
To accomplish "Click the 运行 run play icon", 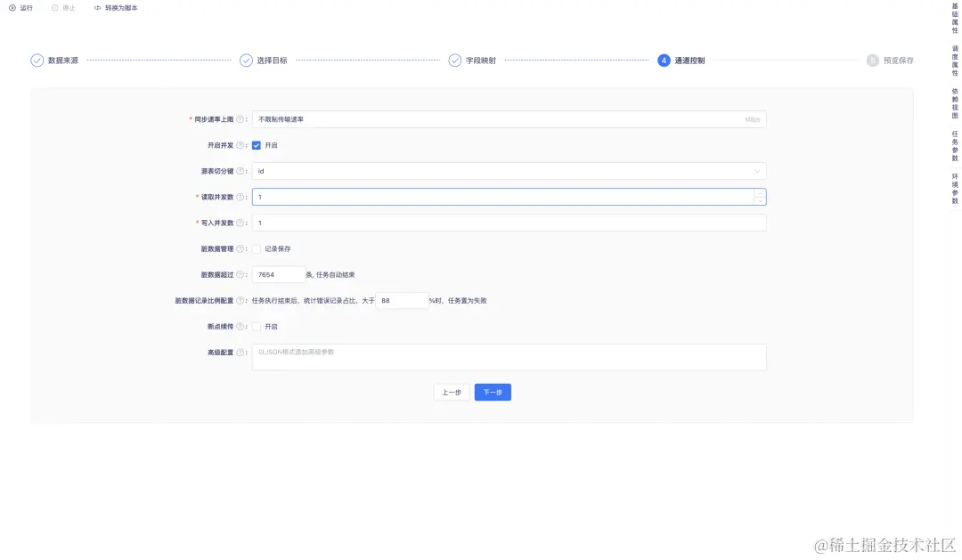I will [x=12, y=8].
